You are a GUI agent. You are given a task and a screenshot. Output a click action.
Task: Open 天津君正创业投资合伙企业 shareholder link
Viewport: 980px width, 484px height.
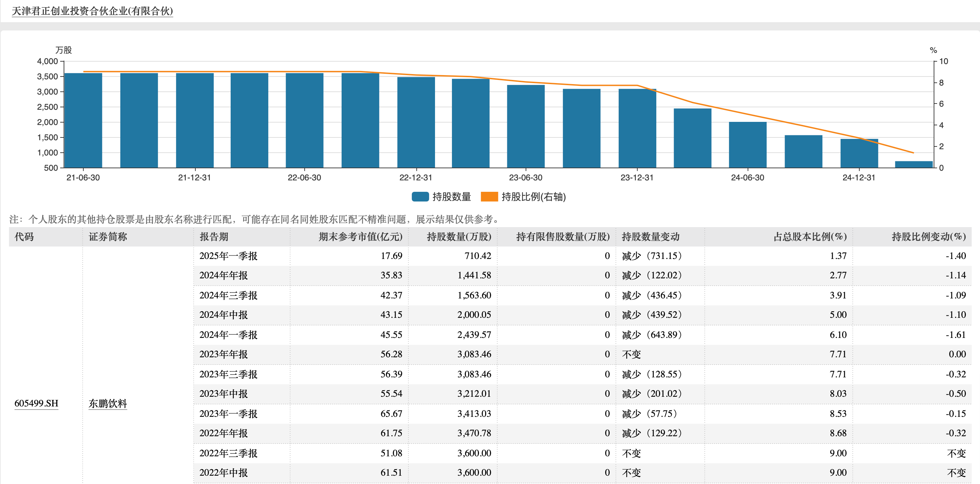click(x=92, y=11)
